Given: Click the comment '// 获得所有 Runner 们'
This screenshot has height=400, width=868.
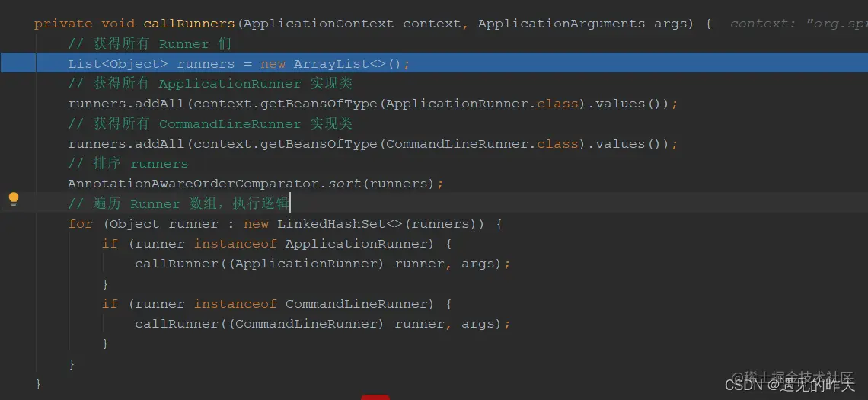Looking at the screenshot, I should click(x=149, y=43).
